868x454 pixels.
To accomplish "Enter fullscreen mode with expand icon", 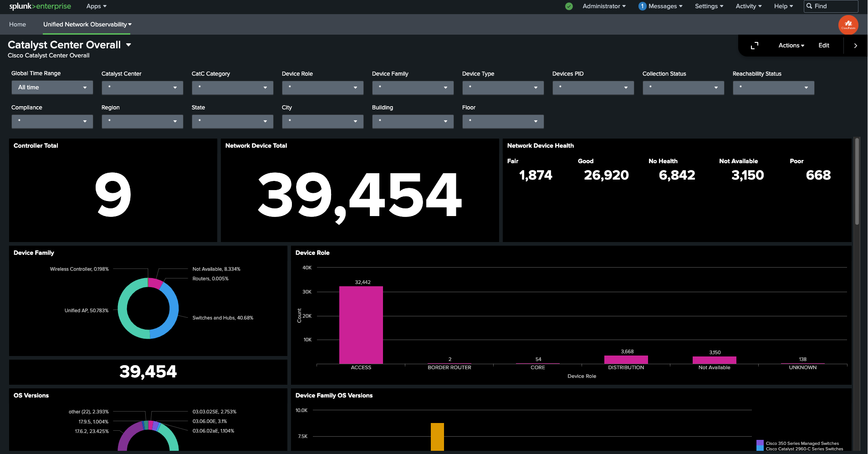I will pos(755,46).
